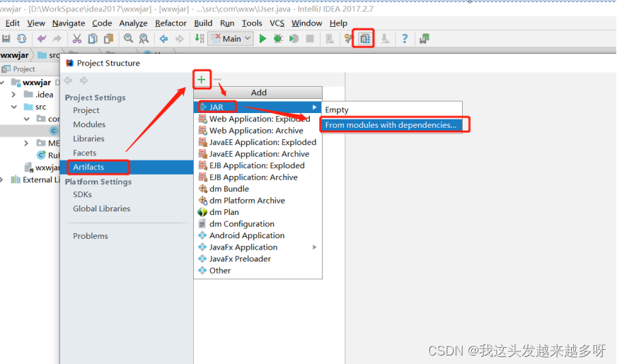The width and height of the screenshot is (617, 364).
Task: Select Libraries in settings list
Action: coord(89,139)
